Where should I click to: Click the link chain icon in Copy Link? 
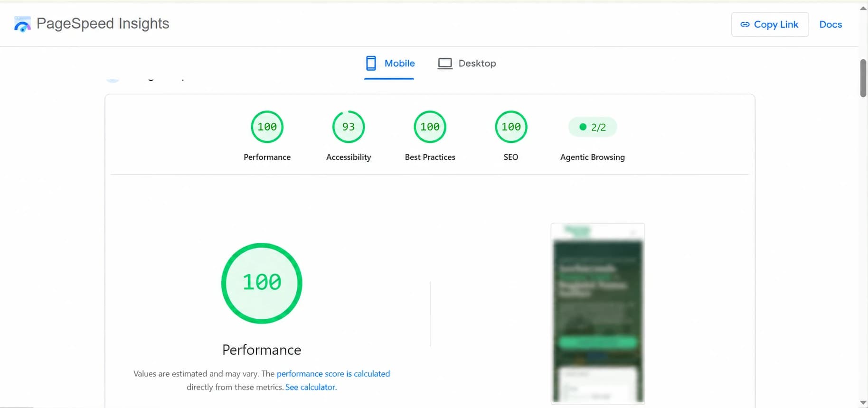point(745,25)
